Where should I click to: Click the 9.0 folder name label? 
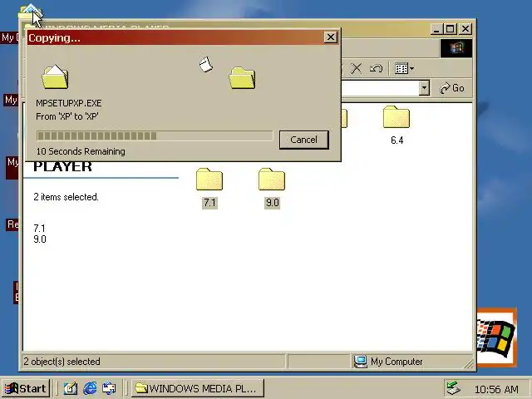[272, 203]
